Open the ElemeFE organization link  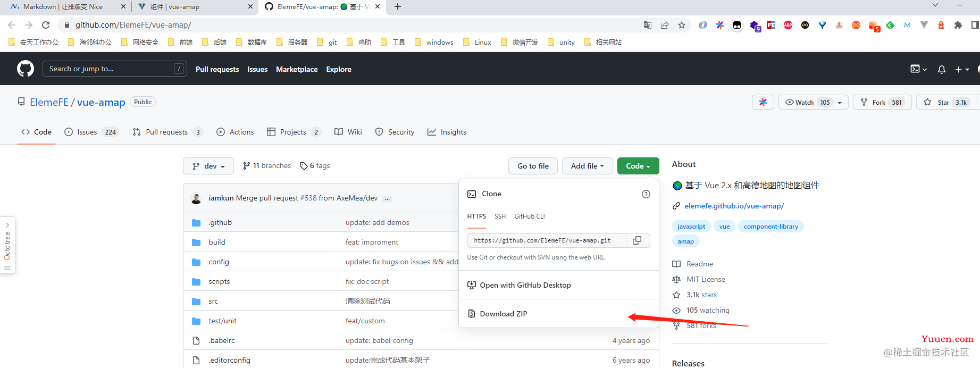coord(49,102)
